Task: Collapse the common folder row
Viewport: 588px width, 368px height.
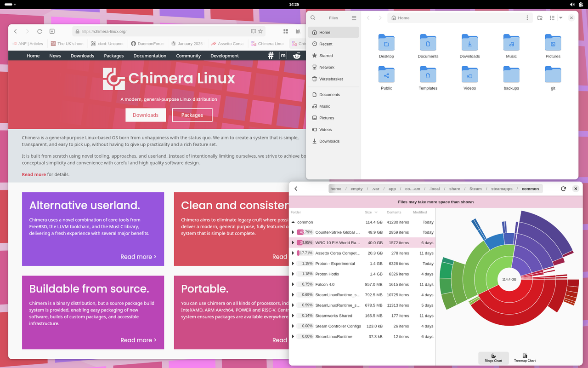Action: 293,222
